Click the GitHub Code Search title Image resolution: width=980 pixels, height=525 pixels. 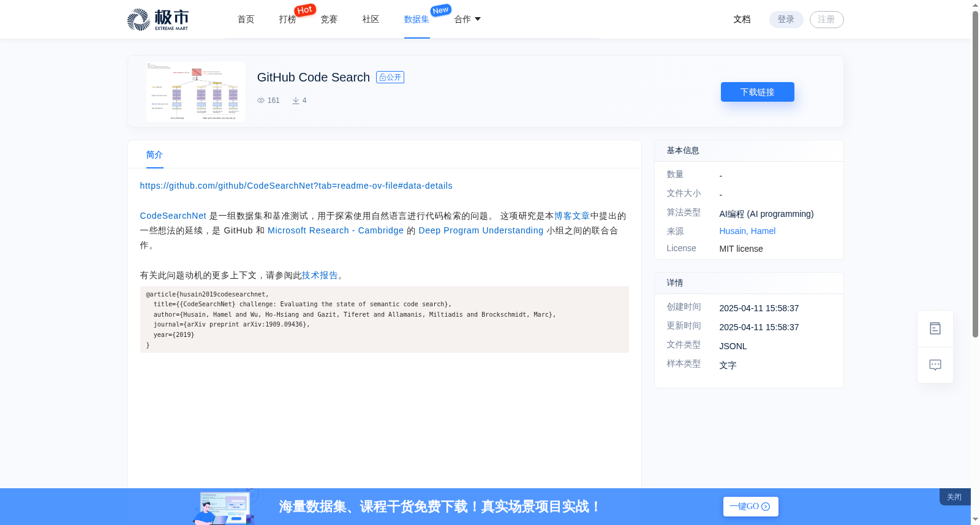click(314, 77)
